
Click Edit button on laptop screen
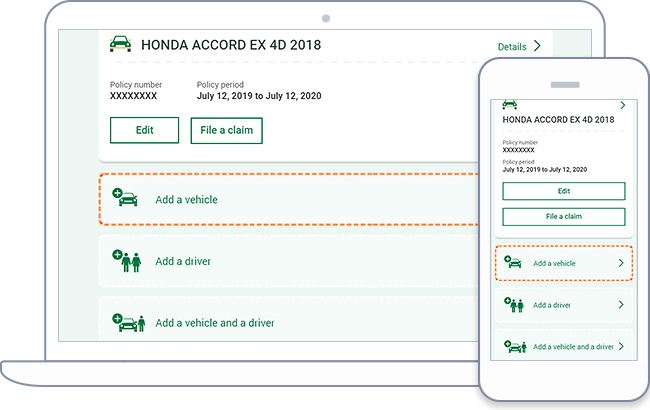point(144,130)
